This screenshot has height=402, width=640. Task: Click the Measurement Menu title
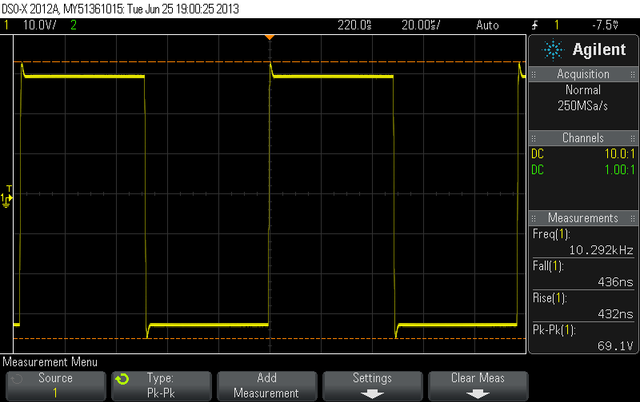[50, 362]
